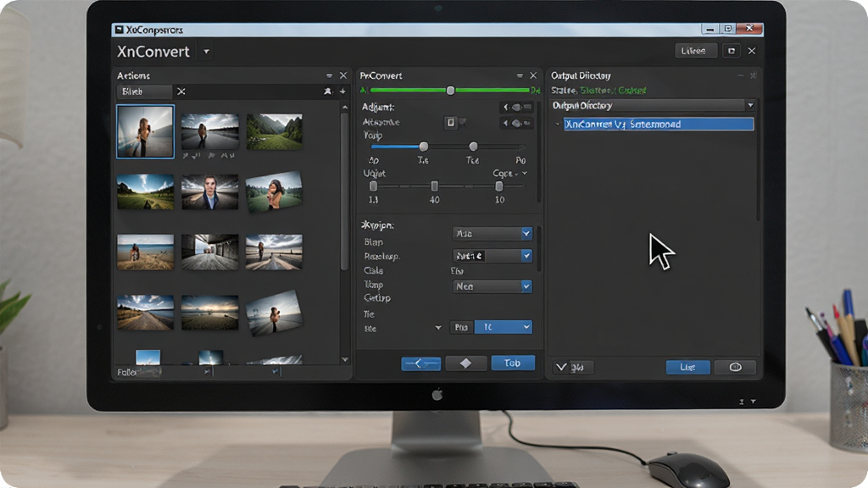Toggle the switch in the Adjust row
Viewport: 868px width, 488px height.
[517, 107]
